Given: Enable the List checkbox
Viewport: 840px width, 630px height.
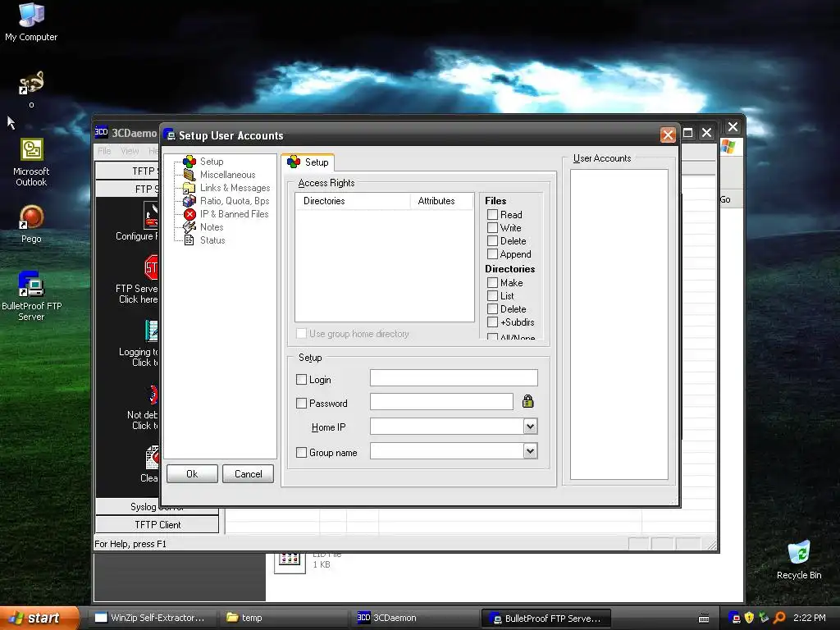Looking at the screenshot, I should (492, 295).
